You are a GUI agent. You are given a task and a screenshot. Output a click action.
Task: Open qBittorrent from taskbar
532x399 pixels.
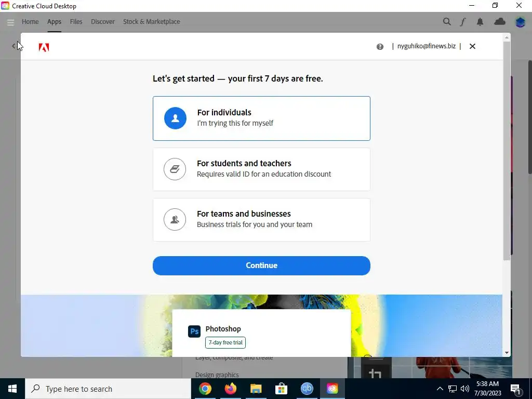(307, 389)
